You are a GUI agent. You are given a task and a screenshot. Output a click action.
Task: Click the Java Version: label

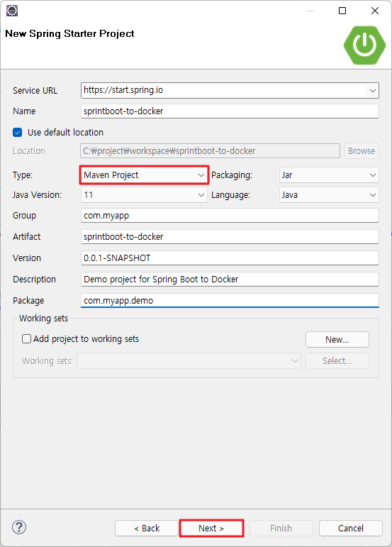click(37, 195)
